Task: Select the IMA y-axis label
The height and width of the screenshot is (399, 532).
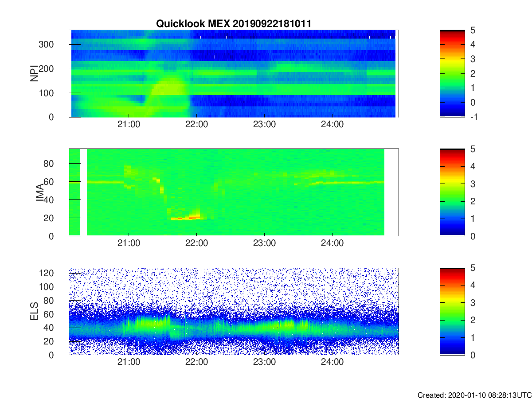Action: pos(39,192)
